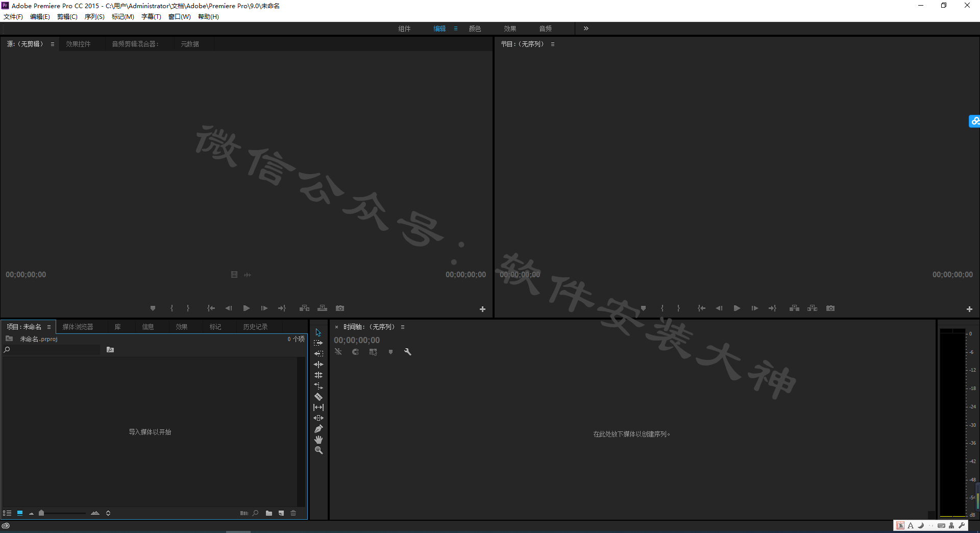Click Automate to Sequence icon

tap(244, 513)
